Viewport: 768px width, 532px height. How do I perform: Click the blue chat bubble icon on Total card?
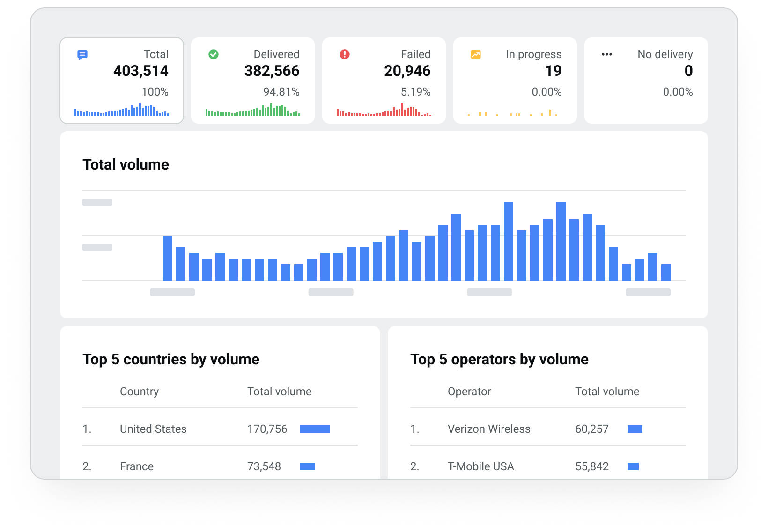[x=82, y=54]
